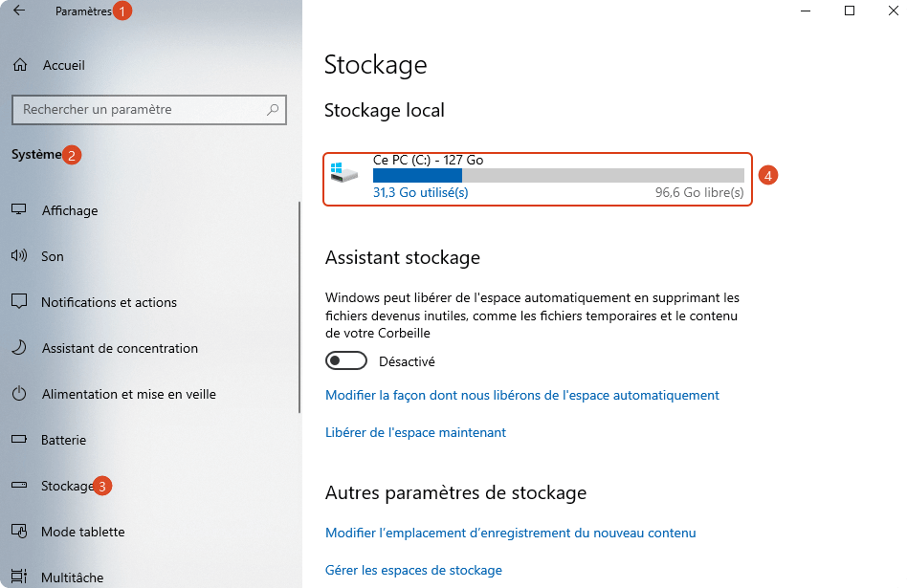907x588 pixels.
Task: Click the search magnifier icon
Action: (273, 109)
